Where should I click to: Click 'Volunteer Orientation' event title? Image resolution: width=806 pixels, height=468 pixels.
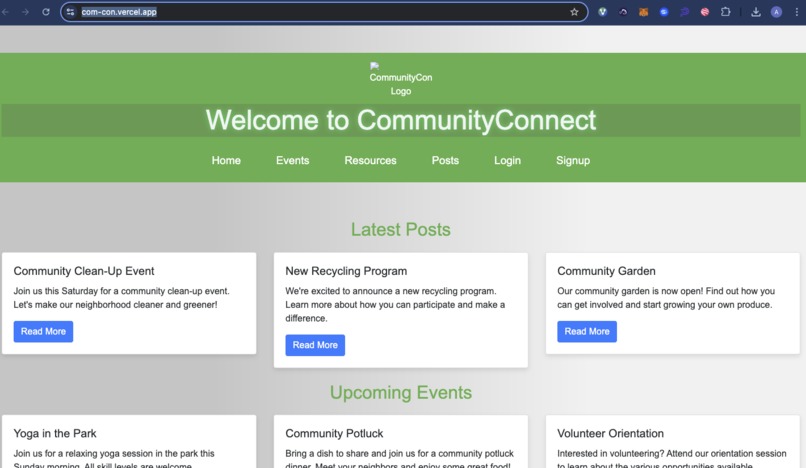click(610, 434)
